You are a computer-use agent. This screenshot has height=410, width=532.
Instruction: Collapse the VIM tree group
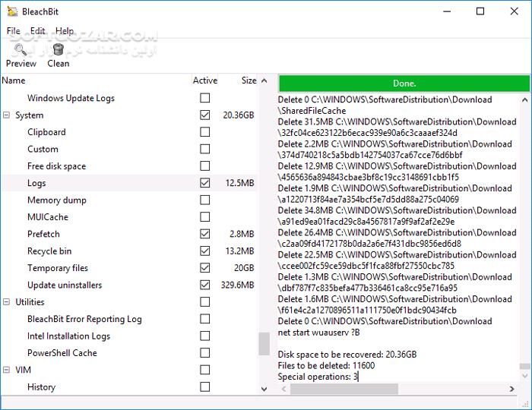[6, 370]
